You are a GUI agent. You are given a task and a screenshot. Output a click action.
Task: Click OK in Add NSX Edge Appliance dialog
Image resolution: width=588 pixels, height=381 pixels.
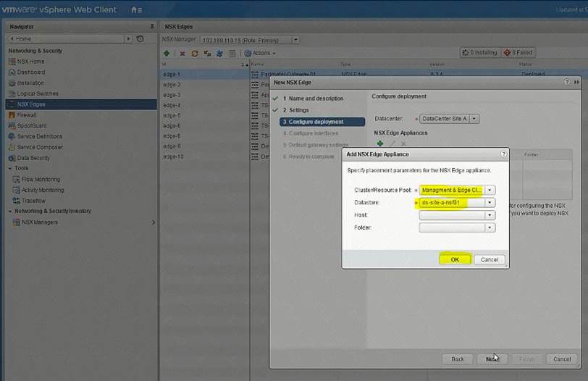(x=455, y=259)
